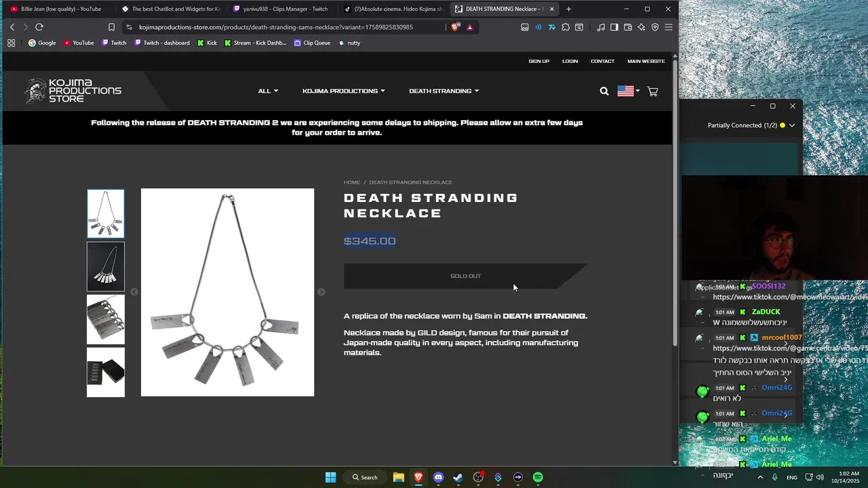Click the ENG language indicator

coord(791,477)
